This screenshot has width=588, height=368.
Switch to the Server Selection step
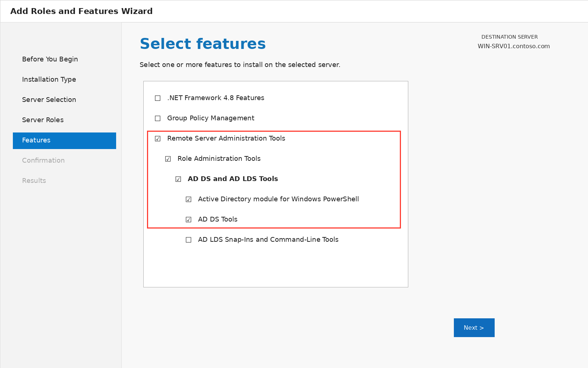pos(49,100)
